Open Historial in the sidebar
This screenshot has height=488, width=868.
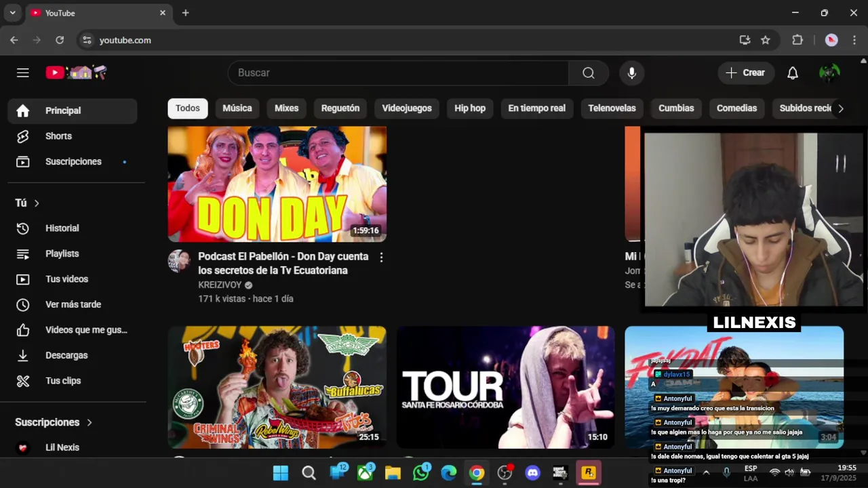pos(73,228)
